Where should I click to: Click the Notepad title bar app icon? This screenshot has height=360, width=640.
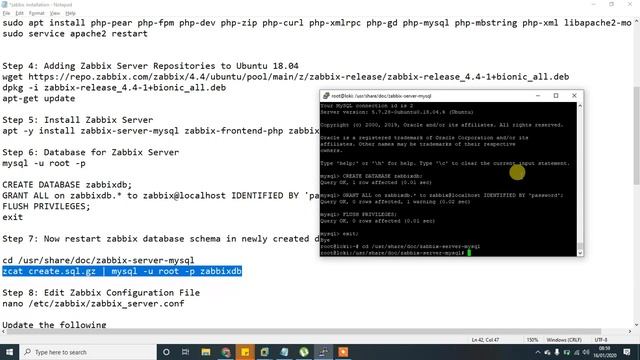[x=4, y=4]
